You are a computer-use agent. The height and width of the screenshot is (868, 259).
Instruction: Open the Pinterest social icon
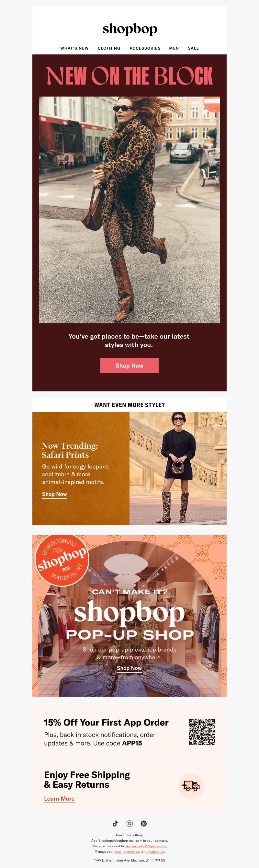click(x=143, y=823)
